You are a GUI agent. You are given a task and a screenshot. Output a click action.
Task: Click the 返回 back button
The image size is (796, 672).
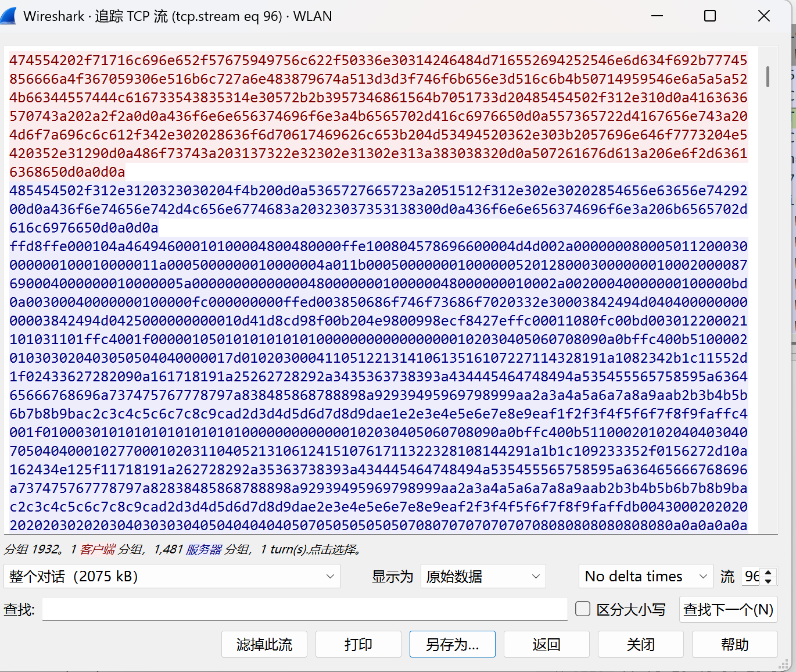pos(546,644)
